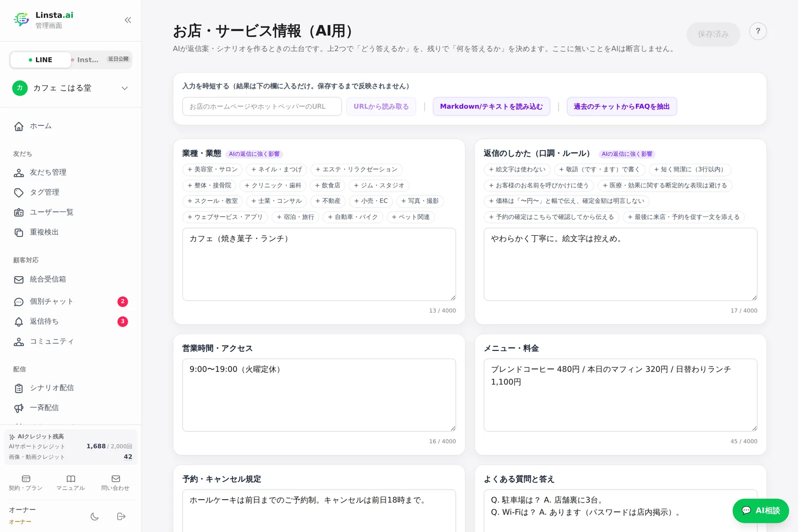The height and width of the screenshot is (532, 798).
Task: Open シナリオ配信 menu item
Action: point(71,388)
